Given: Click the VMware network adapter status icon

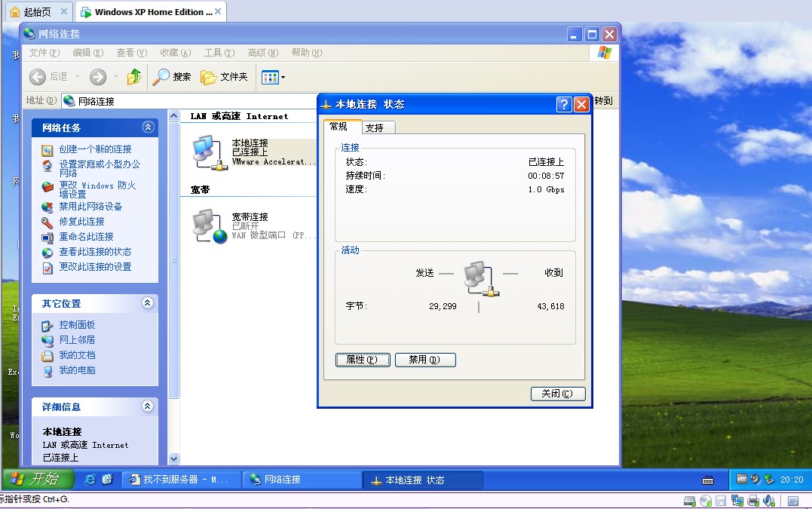Looking at the screenshot, I should pyautogui.click(x=737, y=501).
